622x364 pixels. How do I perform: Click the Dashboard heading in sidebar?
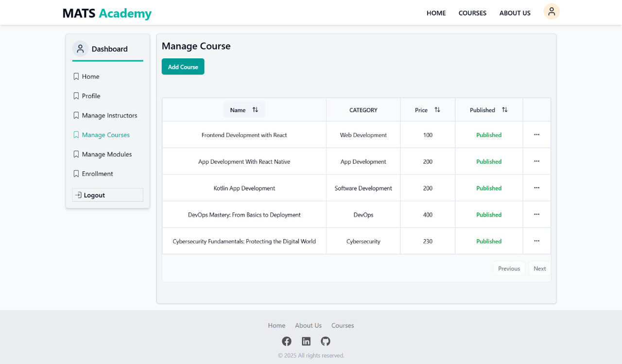(x=109, y=49)
